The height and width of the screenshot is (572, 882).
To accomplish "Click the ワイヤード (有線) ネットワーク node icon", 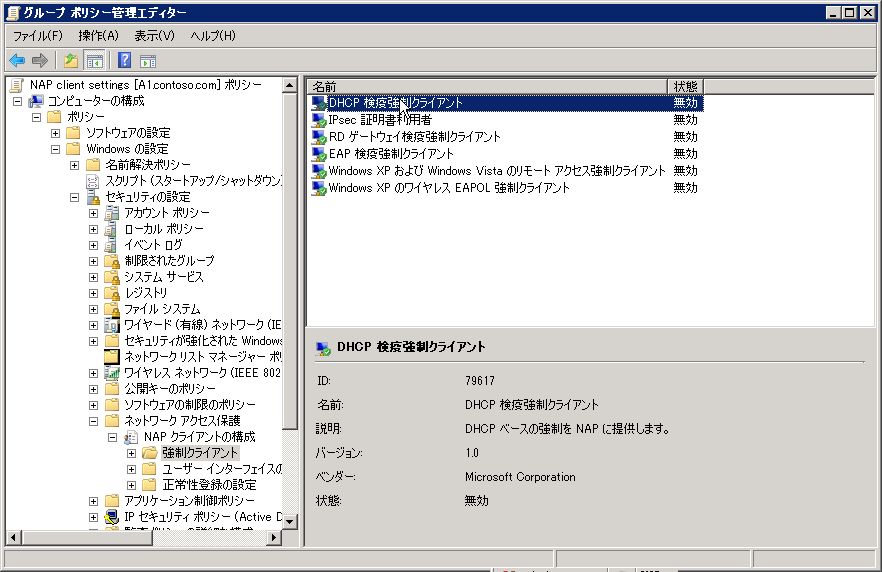I will (x=112, y=325).
